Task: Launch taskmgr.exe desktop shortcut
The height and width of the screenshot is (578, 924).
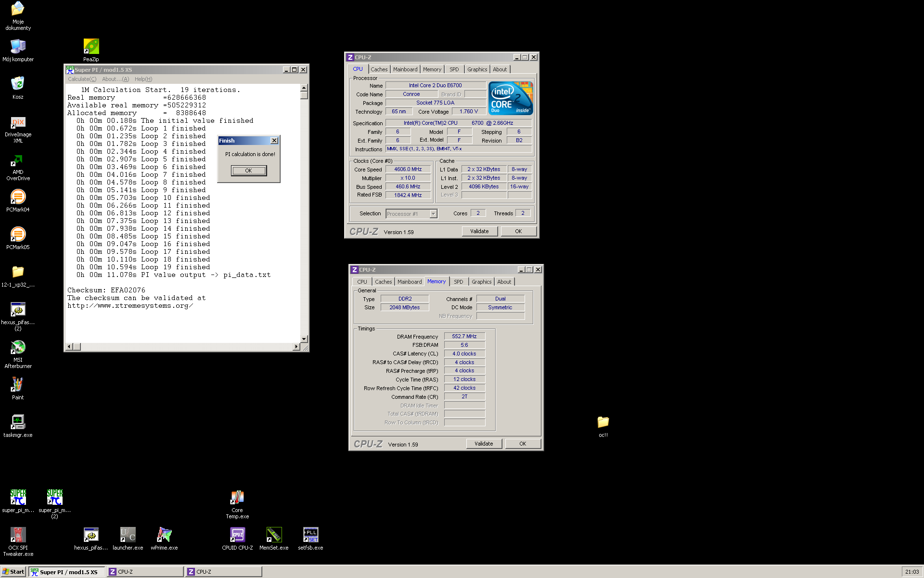Action: [x=18, y=426]
